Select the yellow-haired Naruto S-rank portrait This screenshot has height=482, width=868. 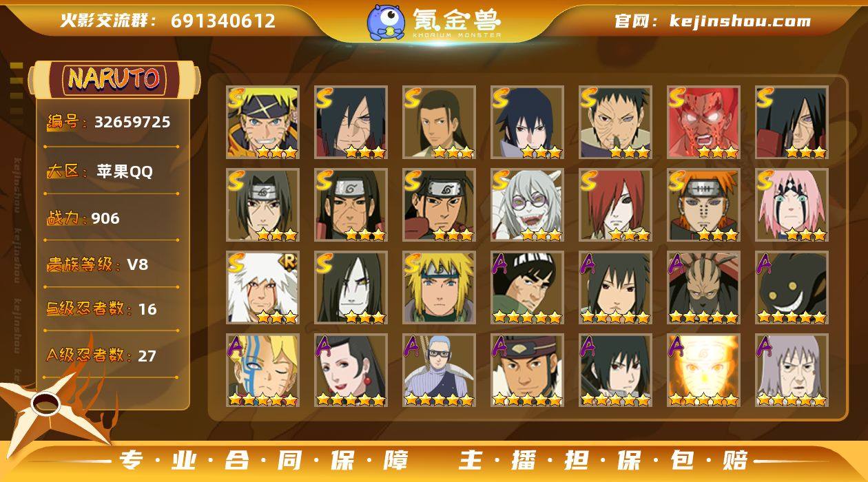pos(262,123)
